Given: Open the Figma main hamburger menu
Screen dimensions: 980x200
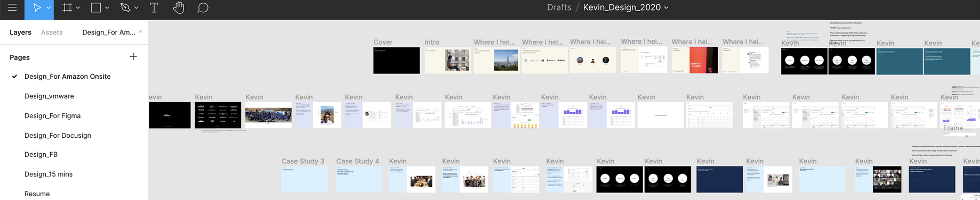Looking at the screenshot, I should point(12,8).
